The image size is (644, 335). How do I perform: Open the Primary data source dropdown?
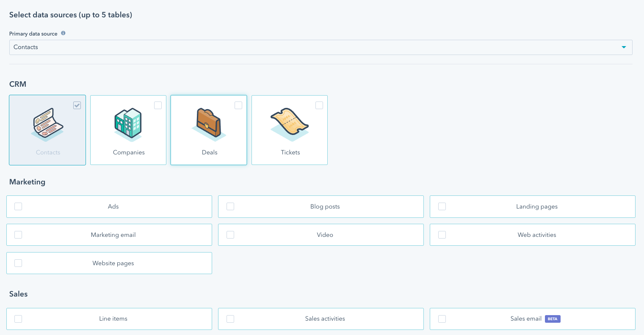coord(321,47)
